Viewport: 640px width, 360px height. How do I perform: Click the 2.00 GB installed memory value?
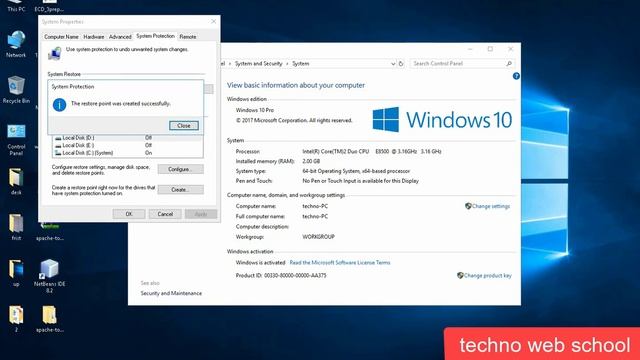point(311,161)
